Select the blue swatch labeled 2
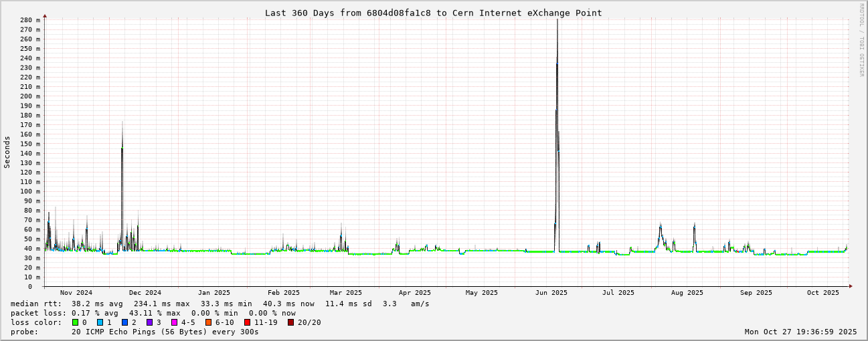The image size is (868, 341). pos(124,322)
